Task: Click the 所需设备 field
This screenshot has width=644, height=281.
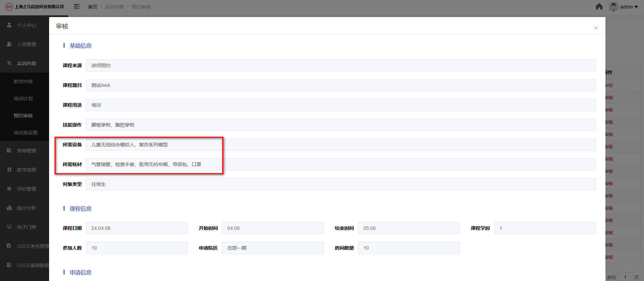Action: coord(341,145)
